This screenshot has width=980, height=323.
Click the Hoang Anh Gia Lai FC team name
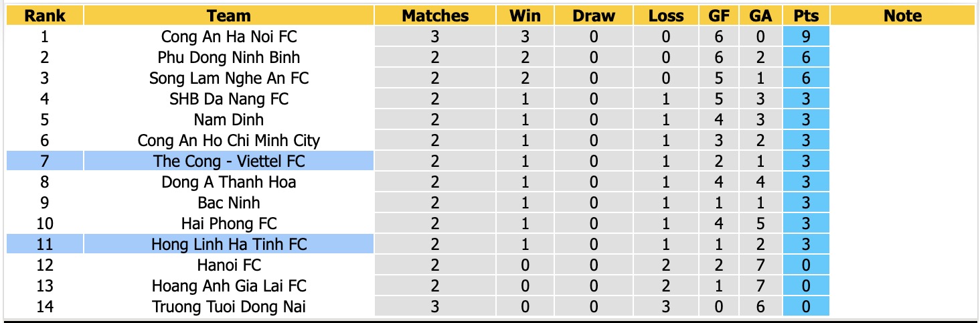(229, 285)
